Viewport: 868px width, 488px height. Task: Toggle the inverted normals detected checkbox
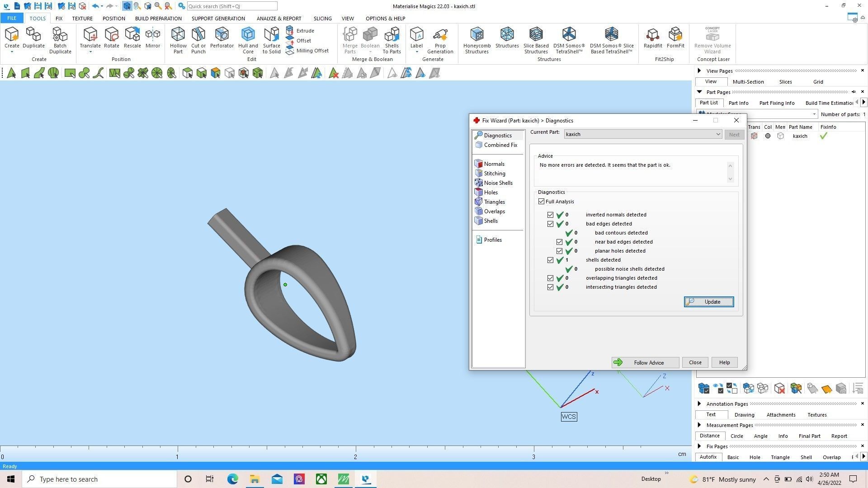point(550,215)
